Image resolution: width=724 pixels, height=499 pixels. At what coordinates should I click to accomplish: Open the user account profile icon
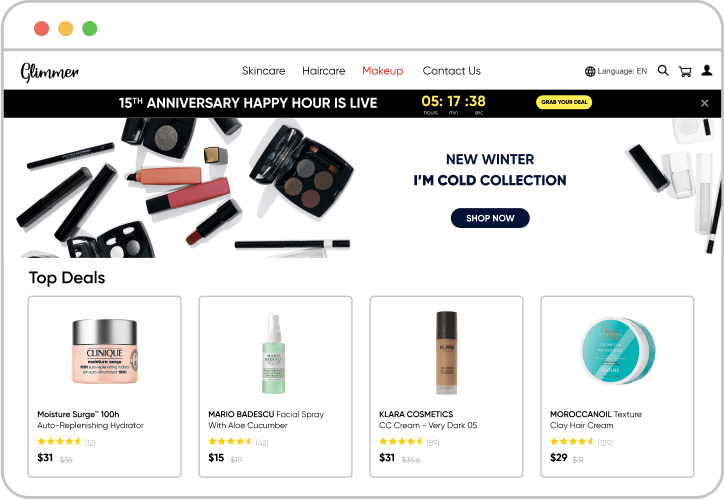[707, 70]
